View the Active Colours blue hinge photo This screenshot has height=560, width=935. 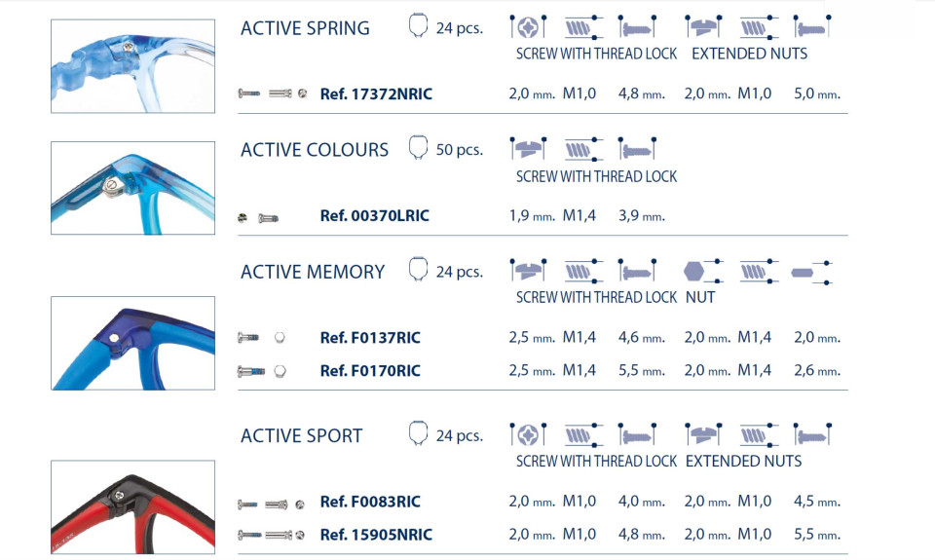click(132, 188)
